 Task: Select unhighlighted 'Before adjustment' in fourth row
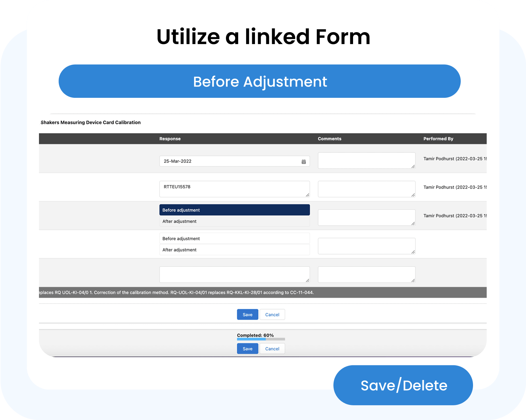coord(234,238)
